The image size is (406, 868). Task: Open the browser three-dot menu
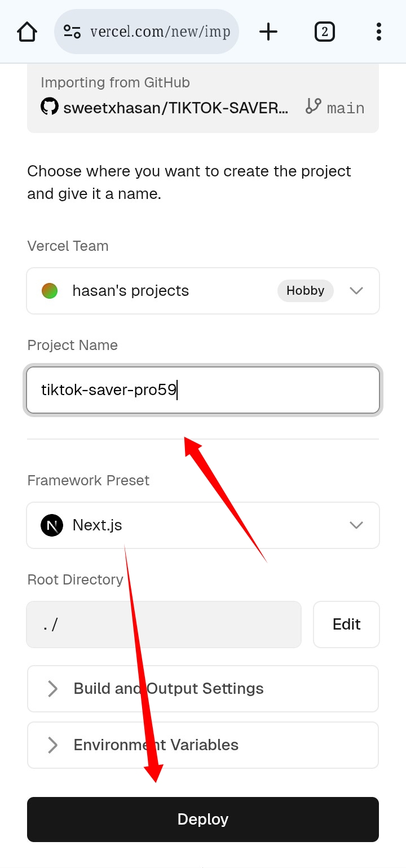[x=379, y=32]
